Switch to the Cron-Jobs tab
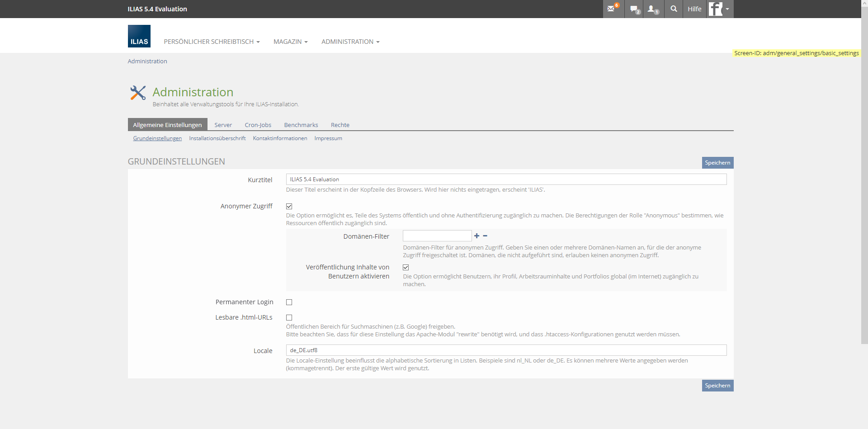868x429 pixels. click(258, 125)
